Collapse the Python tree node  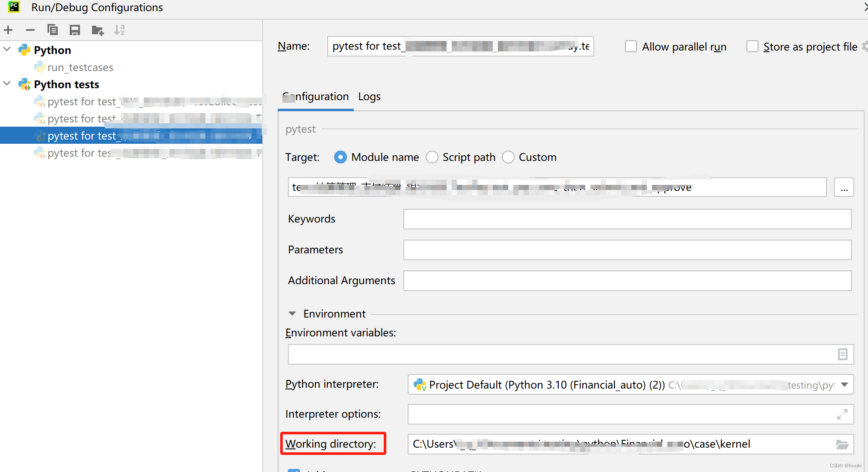(7, 50)
